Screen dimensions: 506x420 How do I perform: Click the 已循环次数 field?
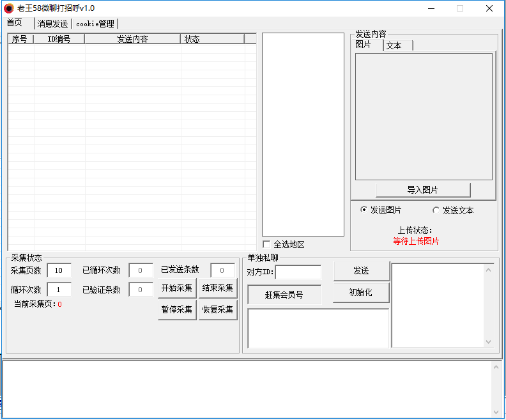click(x=141, y=270)
